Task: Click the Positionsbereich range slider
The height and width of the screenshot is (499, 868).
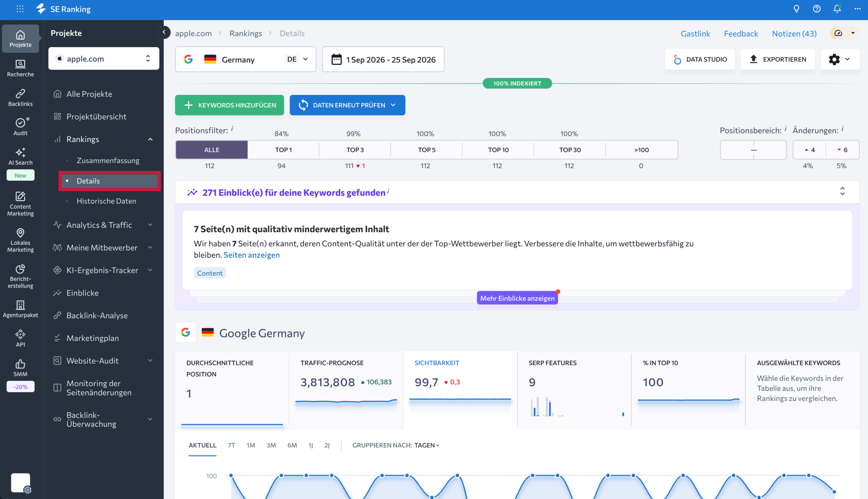Action: [753, 150]
